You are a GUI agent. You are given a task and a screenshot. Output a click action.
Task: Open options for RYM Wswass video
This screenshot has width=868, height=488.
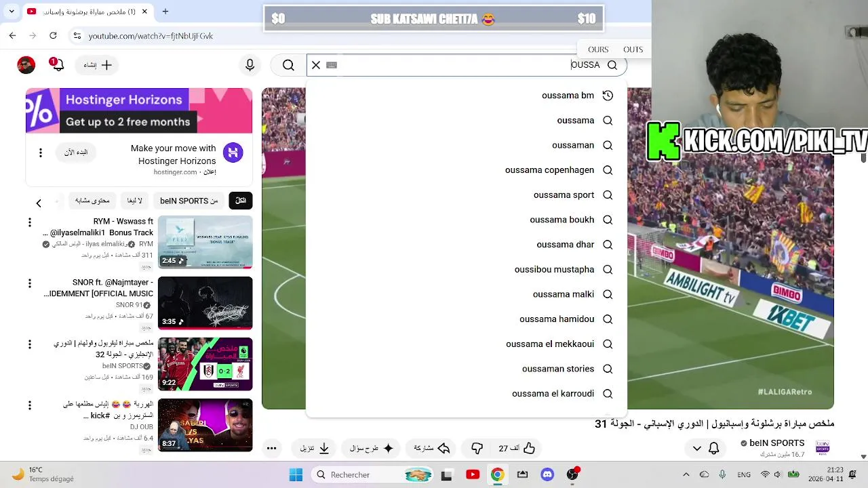[29, 222]
